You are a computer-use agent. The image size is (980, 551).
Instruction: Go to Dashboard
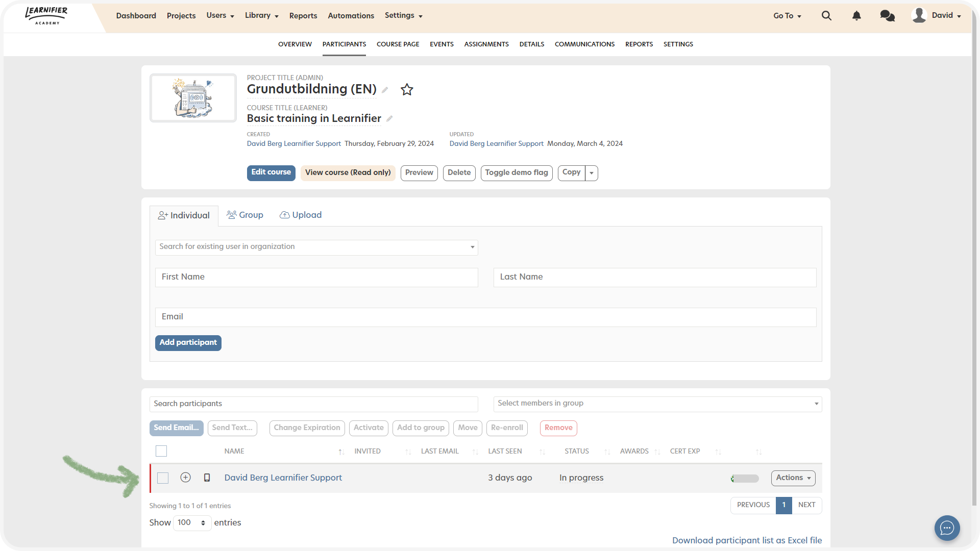pyautogui.click(x=136, y=16)
